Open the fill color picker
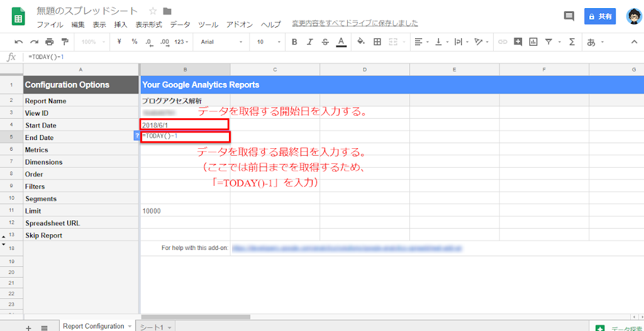Screen dimensions: 644x331 pos(361,42)
